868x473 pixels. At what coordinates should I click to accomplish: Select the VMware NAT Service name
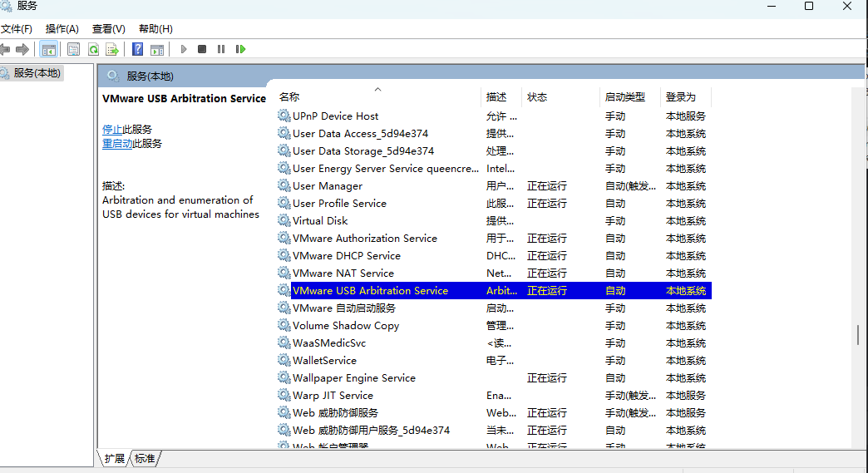click(343, 273)
